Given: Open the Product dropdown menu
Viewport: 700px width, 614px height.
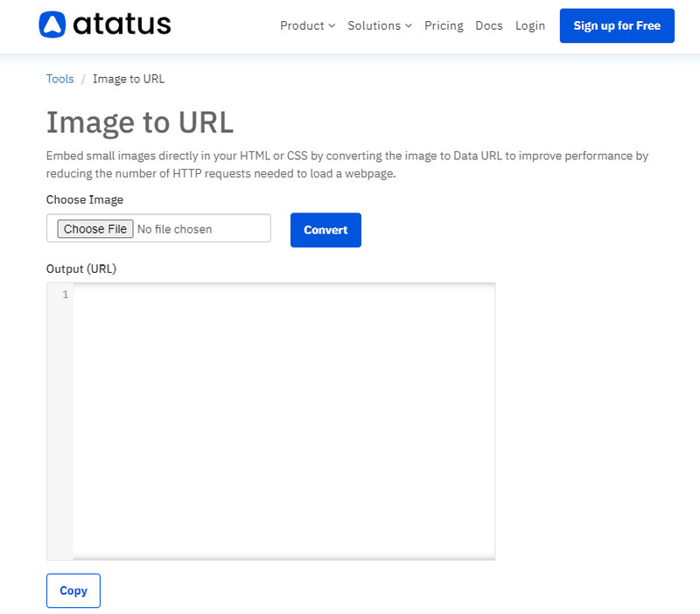Looking at the screenshot, I should (302, 26).
